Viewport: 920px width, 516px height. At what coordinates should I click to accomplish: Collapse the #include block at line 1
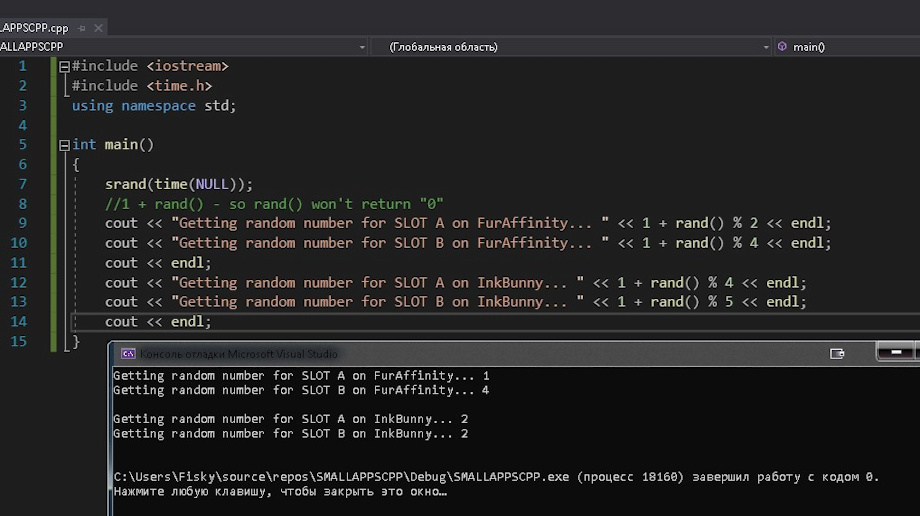coord(64,67)
